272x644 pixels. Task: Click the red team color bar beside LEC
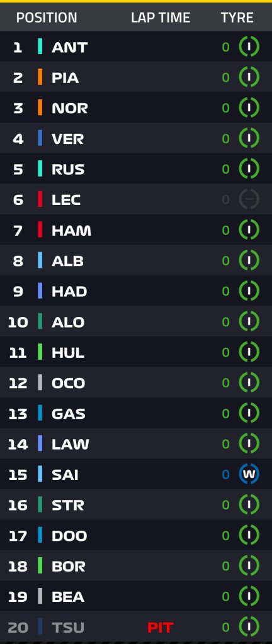tap(40, 199)
